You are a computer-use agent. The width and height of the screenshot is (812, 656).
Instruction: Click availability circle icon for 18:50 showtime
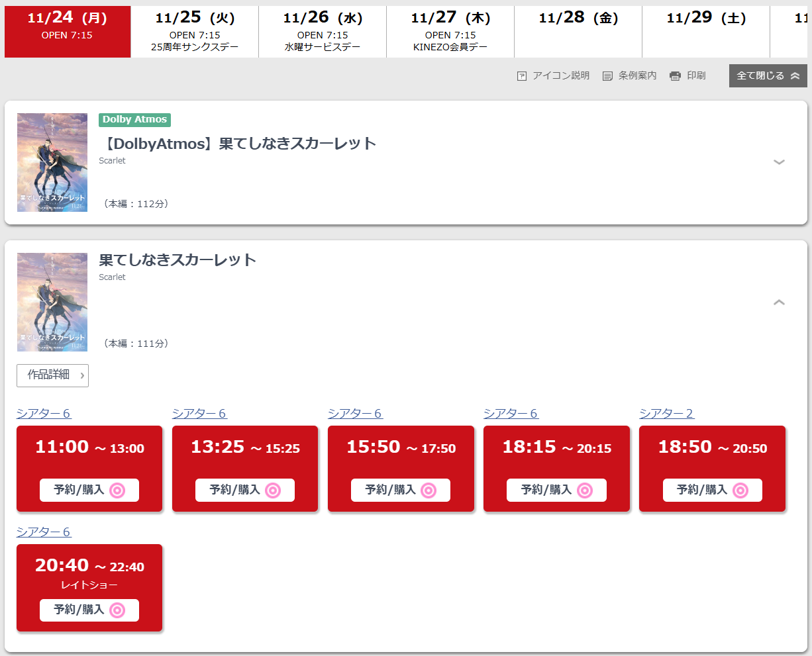pos(740,491)
